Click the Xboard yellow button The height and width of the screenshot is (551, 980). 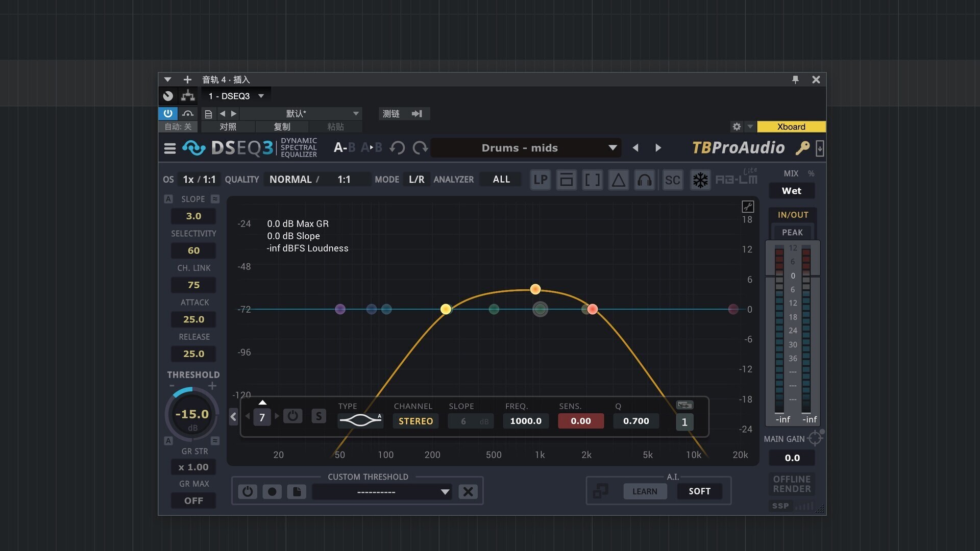click(791, 127)
